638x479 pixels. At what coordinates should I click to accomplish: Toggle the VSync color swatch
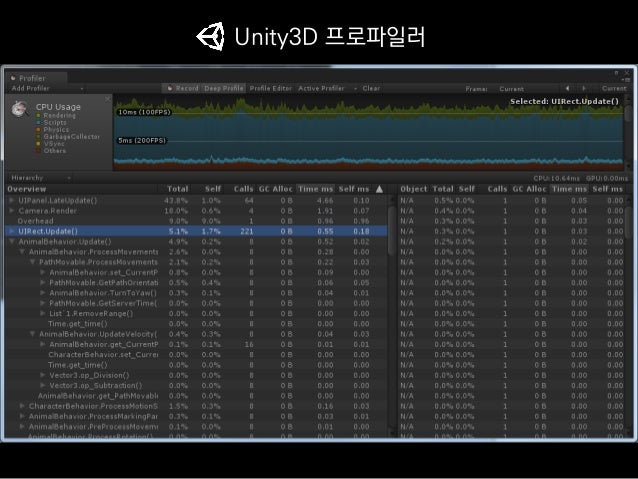38,144
